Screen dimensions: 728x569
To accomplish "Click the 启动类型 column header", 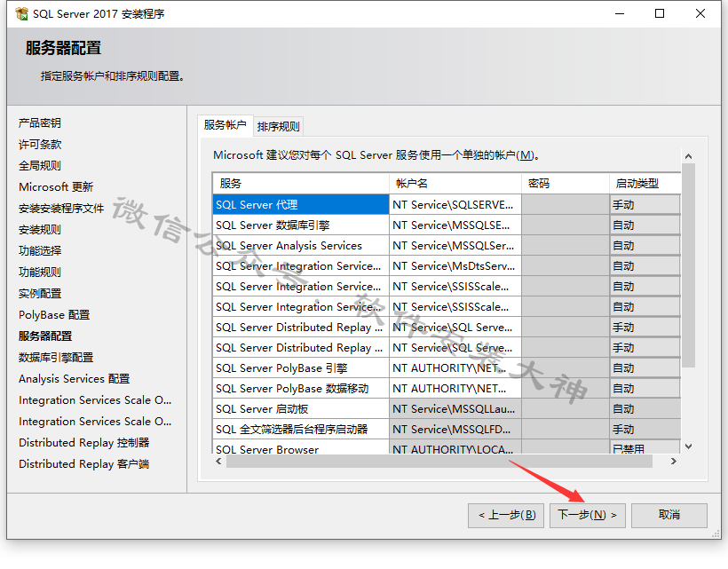I will click(645, 184).
